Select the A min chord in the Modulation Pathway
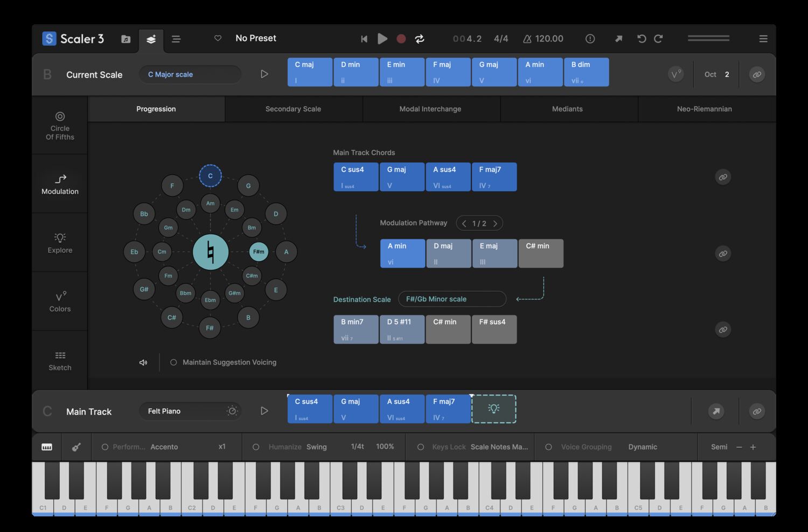This screenshot has height=532, width=808. click(402, 253)
